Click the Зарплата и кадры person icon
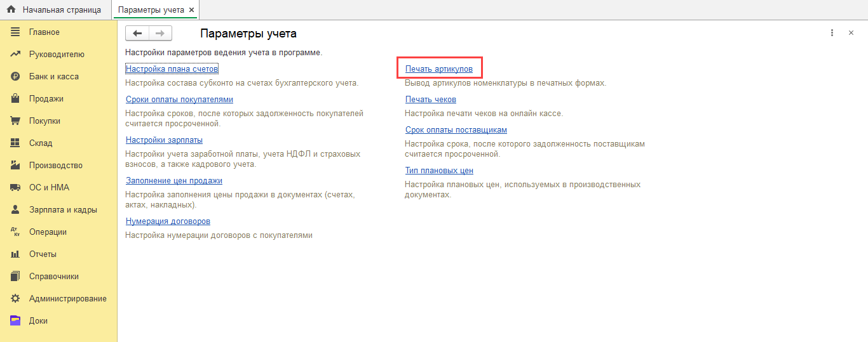This screenshot has height=342, width=868. click(x=15, y=209)
